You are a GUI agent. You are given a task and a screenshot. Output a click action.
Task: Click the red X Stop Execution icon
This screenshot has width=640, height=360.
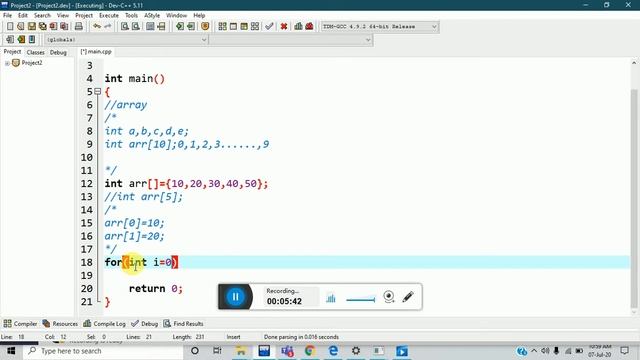click(x=284, y=27)
